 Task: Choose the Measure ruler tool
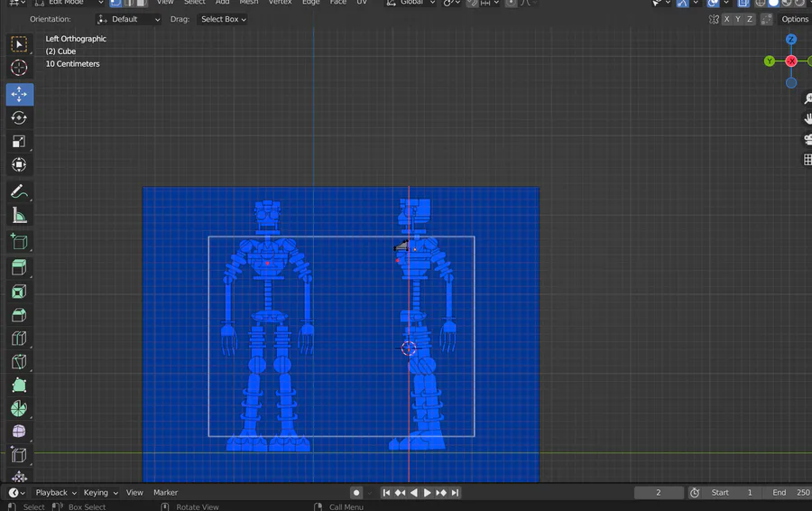[19, 215]
